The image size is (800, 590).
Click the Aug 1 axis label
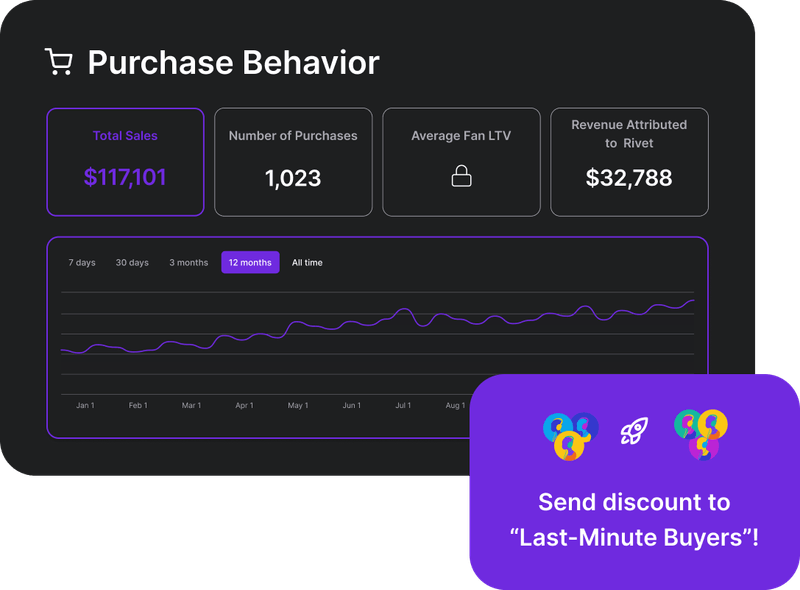tap(456, 405)
